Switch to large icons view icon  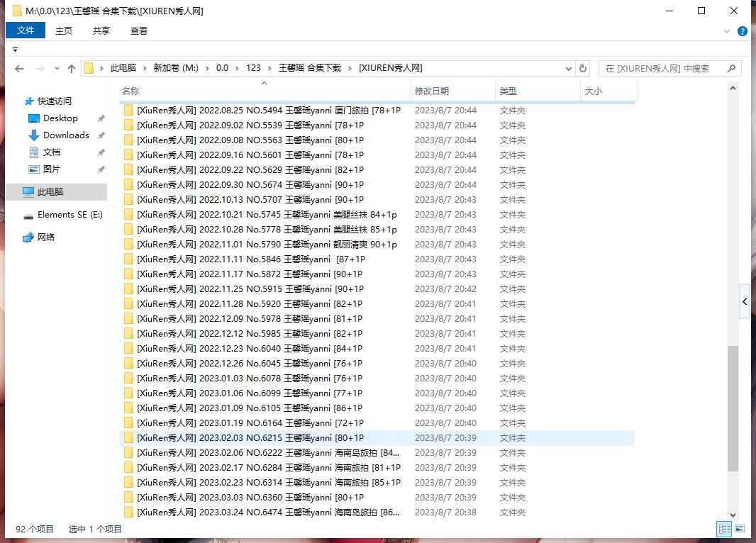coord(740,529)
